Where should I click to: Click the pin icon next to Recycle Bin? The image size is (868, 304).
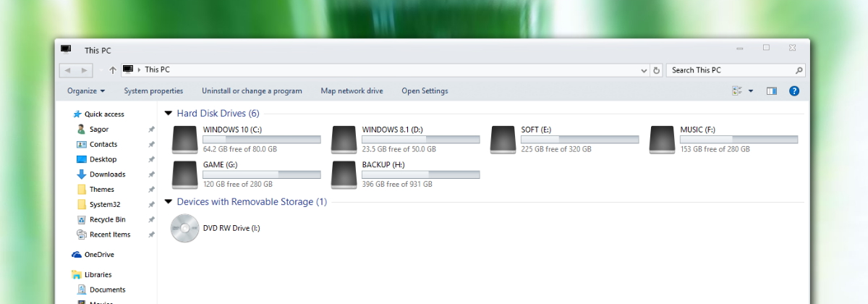point(151,219)
